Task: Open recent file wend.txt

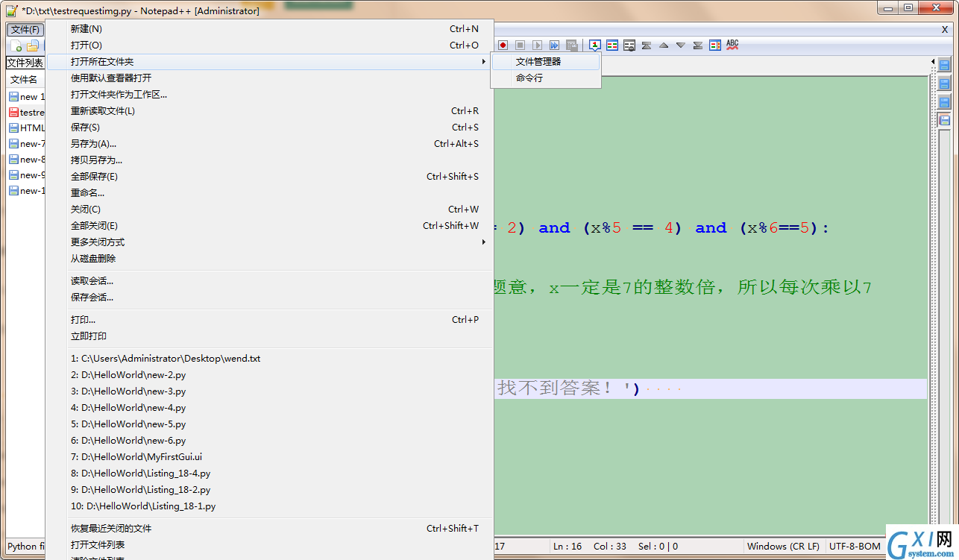Action: point(270,359)
